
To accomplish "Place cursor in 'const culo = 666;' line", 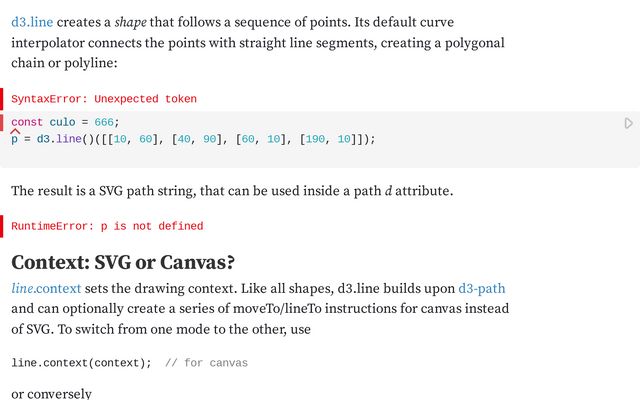I will (x=65, y=122).
